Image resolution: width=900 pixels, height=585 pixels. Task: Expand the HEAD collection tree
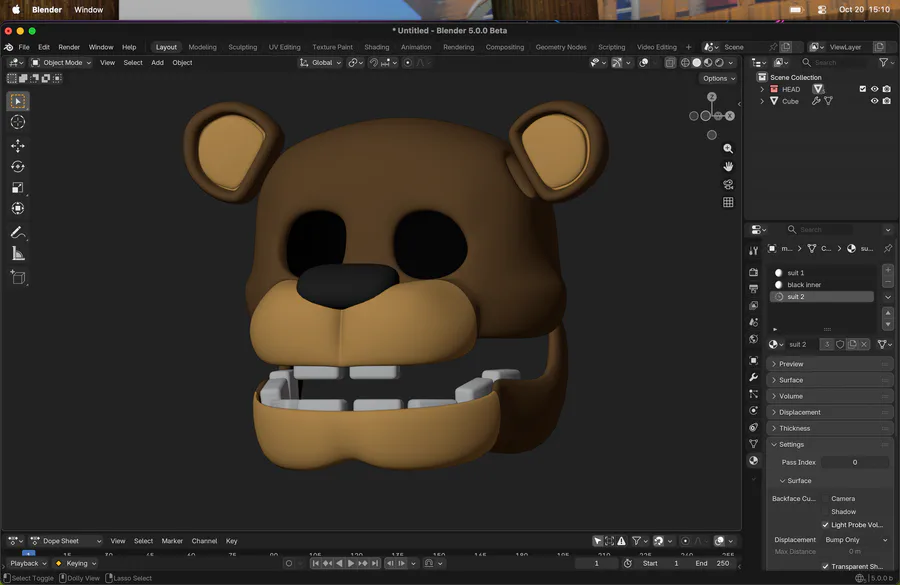(762, 89)
